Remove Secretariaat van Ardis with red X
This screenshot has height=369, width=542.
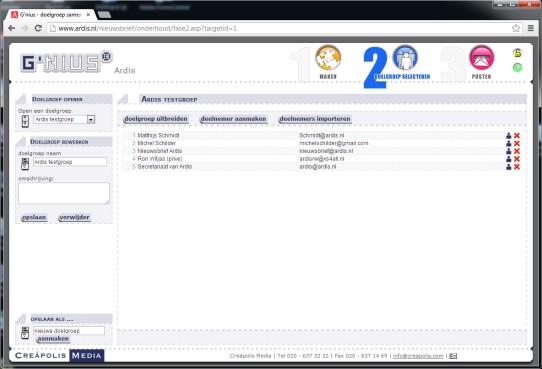click(517, 167)
